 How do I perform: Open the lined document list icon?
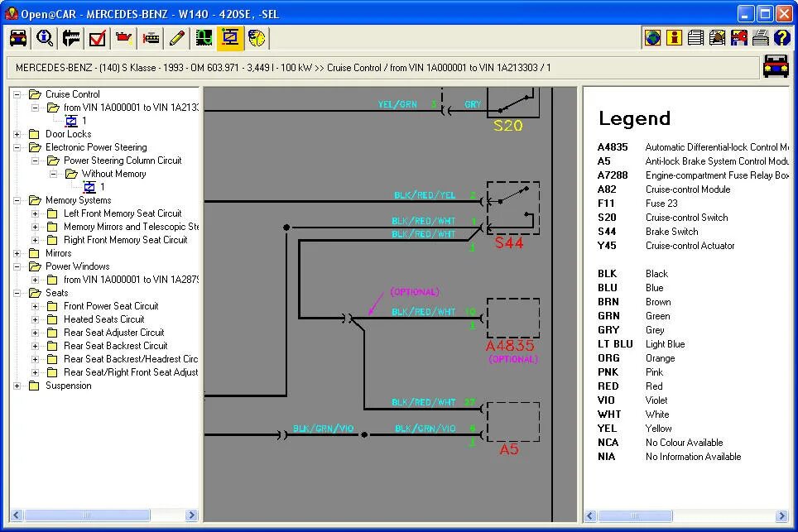click(695, 37)
